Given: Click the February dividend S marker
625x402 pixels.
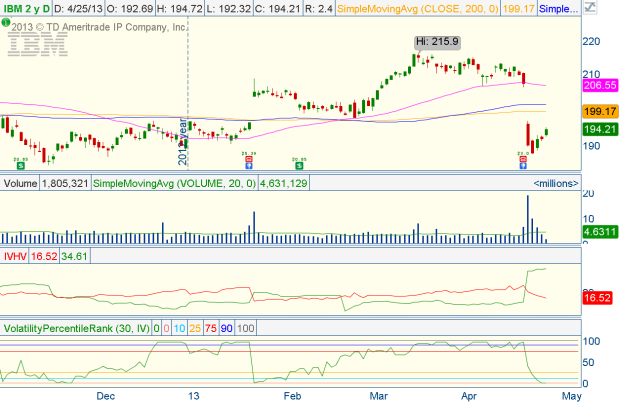Looking at the screenshot, I should 299,165.
